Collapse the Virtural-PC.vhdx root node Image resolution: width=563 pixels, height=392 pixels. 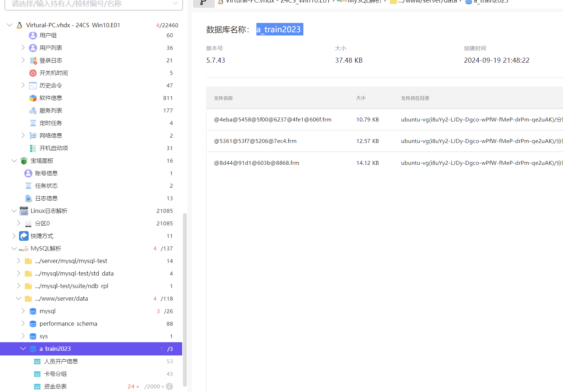[10, 25]
